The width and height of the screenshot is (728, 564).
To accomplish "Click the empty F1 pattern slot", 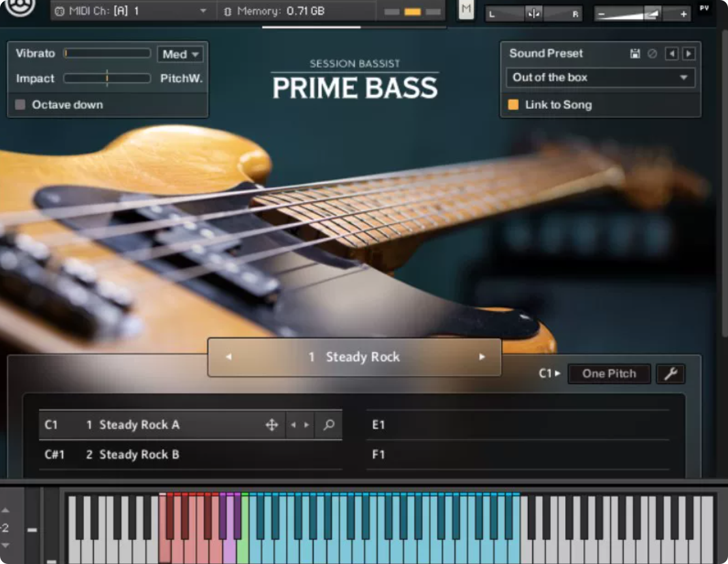I will (518, 454).
